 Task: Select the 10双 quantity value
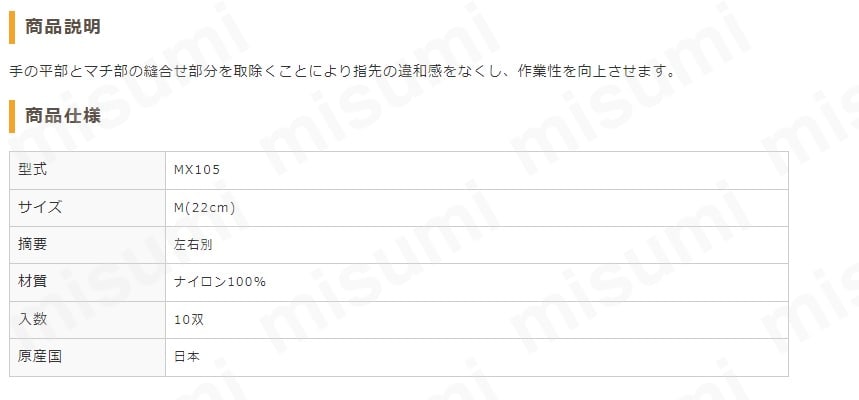(188, 319)
